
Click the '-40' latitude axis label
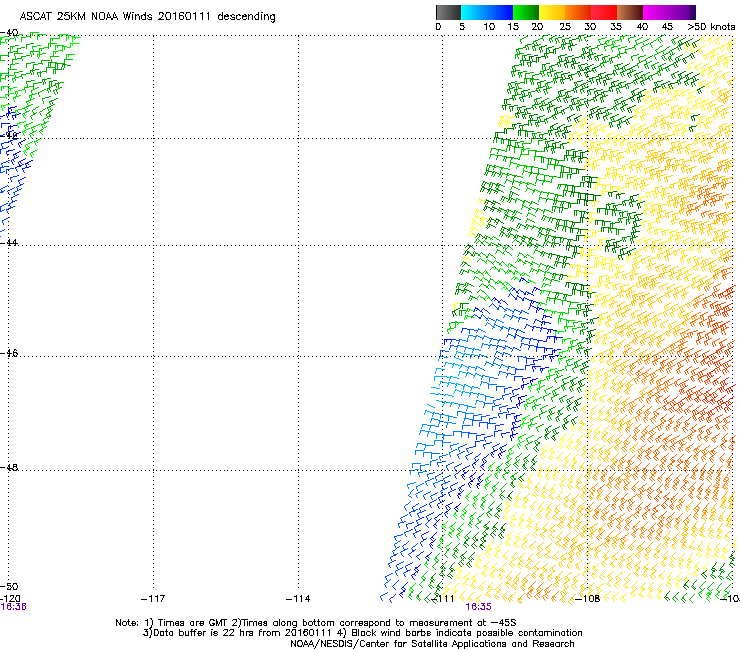coord(9,33)
